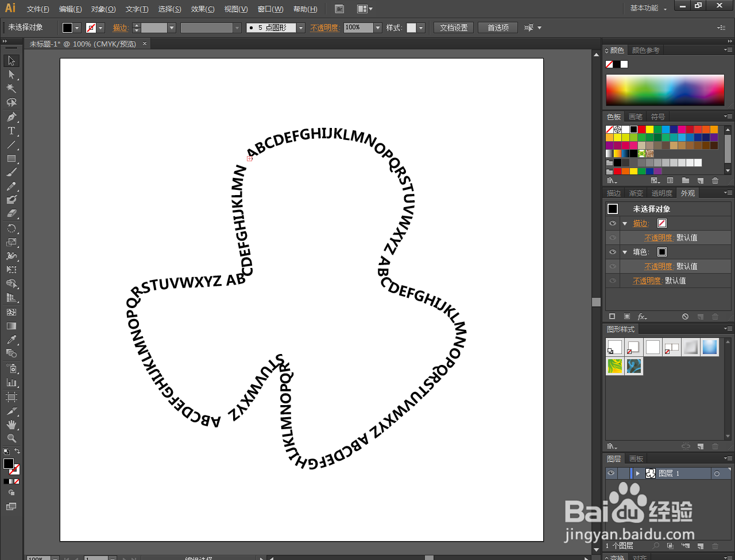The width and height of the screenshot is (735, 560).
Task: Switch to the 透明度 tab
Action: [661, 193]
